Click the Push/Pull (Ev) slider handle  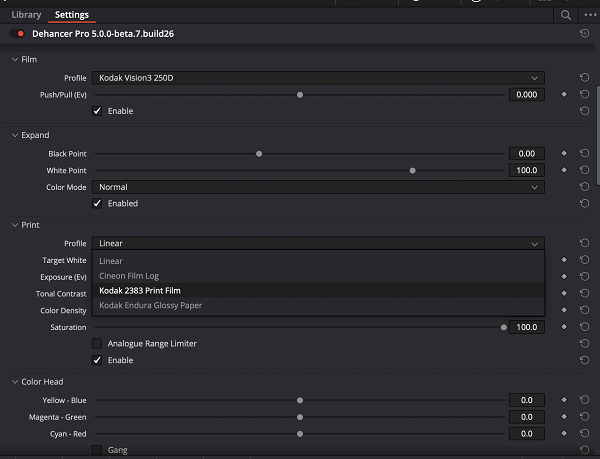pos(300,95)
